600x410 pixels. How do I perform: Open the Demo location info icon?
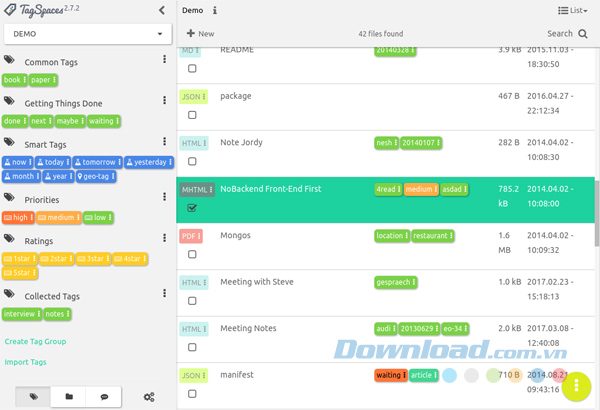[215, 10]
